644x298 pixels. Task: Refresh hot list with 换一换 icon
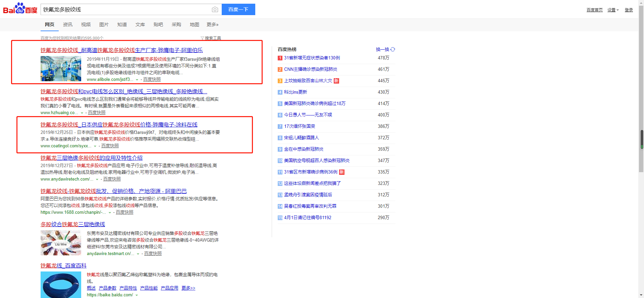(x=393, y=49)
